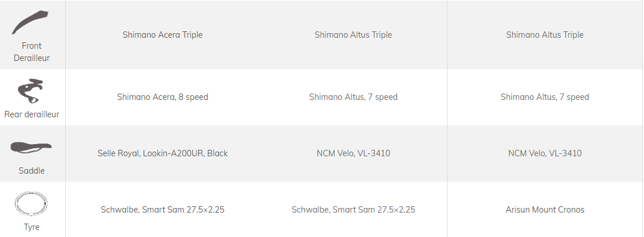This screenshot has height=237, width=644.
Task: Click the middle Shimano Altus, 7 speed cell
Action: click(x=353, y=97)
